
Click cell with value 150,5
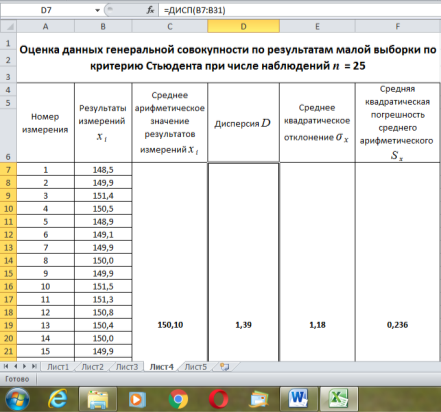click(x=103, y=209)
